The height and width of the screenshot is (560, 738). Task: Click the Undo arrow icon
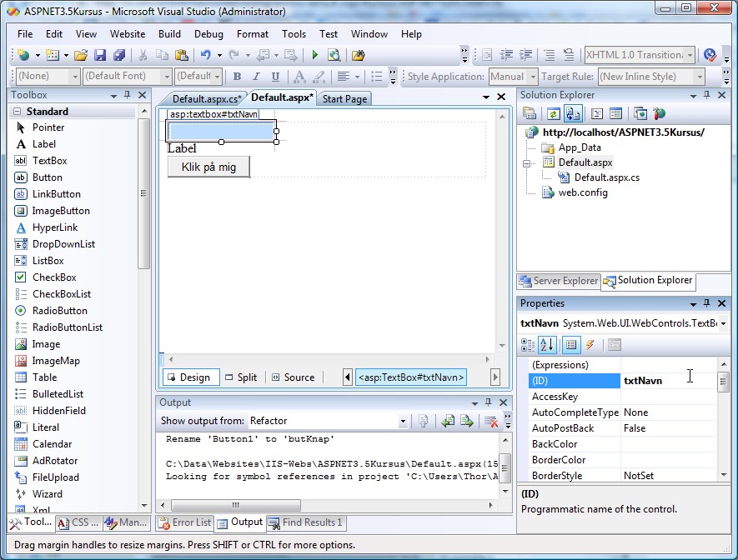205,55
